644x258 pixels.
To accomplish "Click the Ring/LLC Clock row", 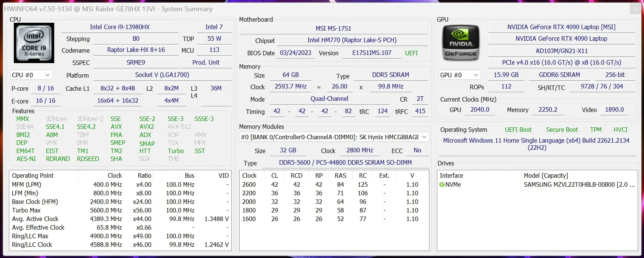I will (x=120, y=245).
